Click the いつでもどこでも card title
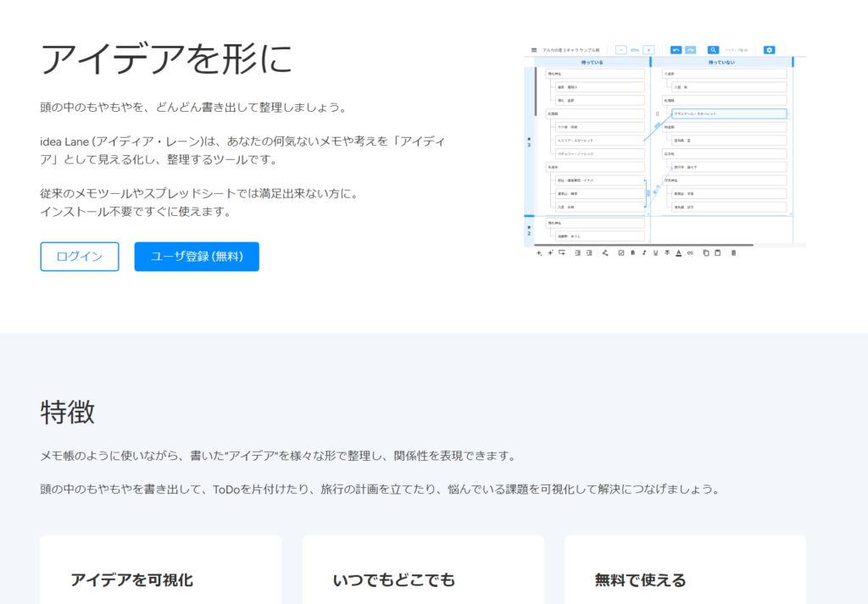Screen dimensions: 868x604 [x=393, y=579]
